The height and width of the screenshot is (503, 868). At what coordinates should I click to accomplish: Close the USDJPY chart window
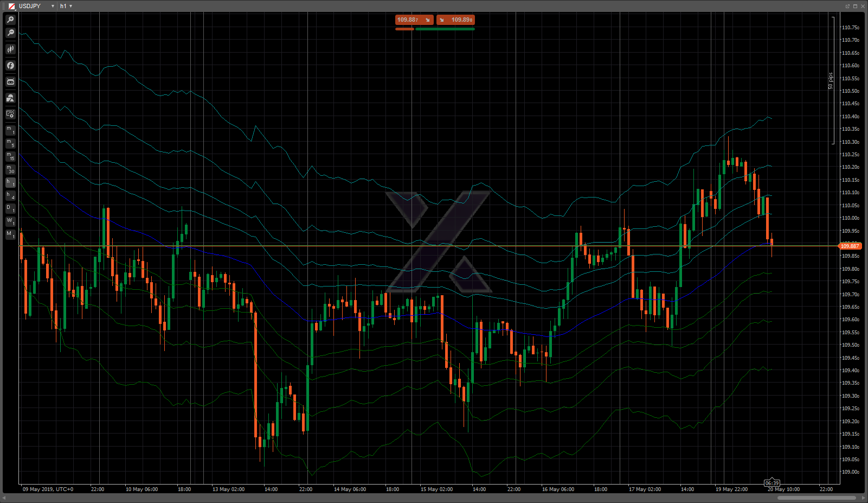pos(863,6)
